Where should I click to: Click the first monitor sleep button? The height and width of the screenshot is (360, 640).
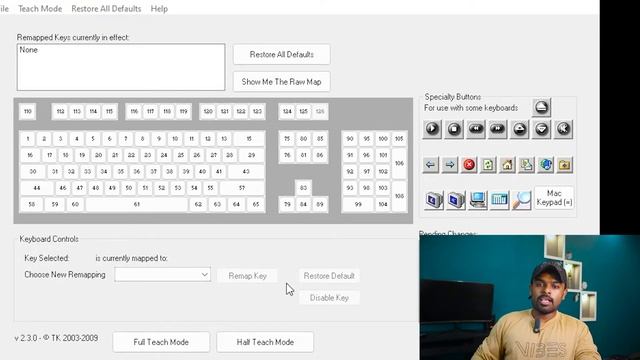point(434,200)
